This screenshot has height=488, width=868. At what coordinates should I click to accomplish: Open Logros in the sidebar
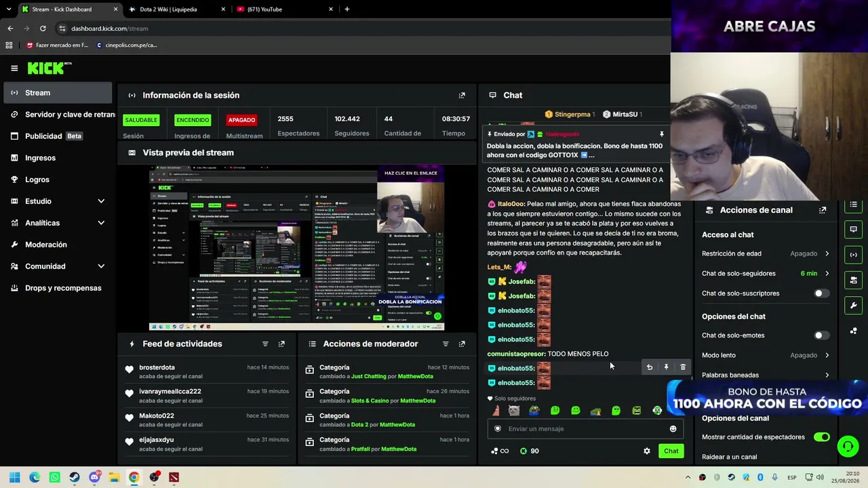(x=58, y=180)
